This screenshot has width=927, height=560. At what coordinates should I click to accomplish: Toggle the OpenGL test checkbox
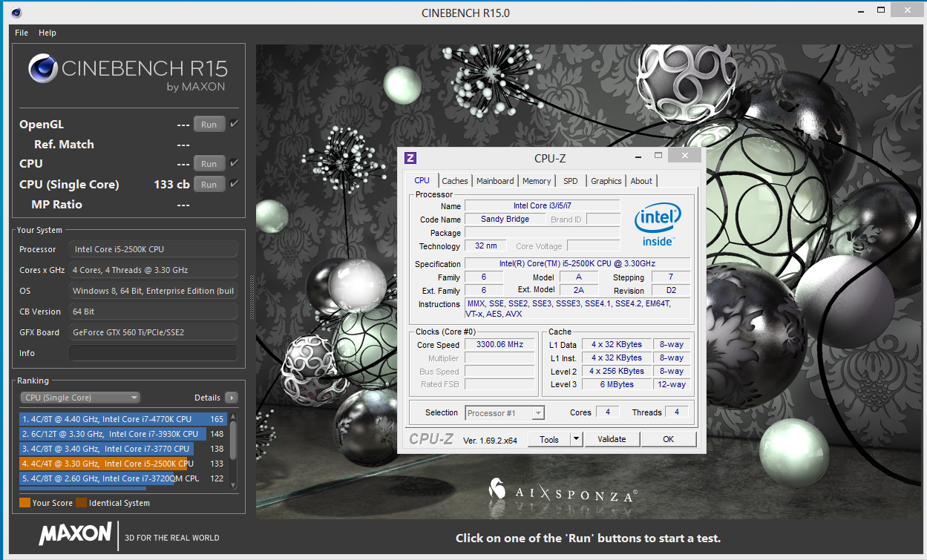tap(235, 124)
